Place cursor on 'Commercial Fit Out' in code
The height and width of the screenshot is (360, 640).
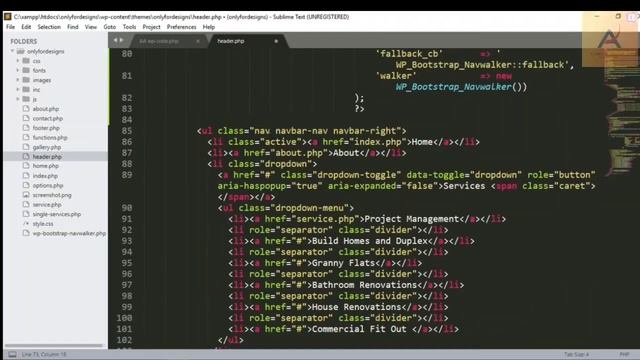click(x=359, y=329)
